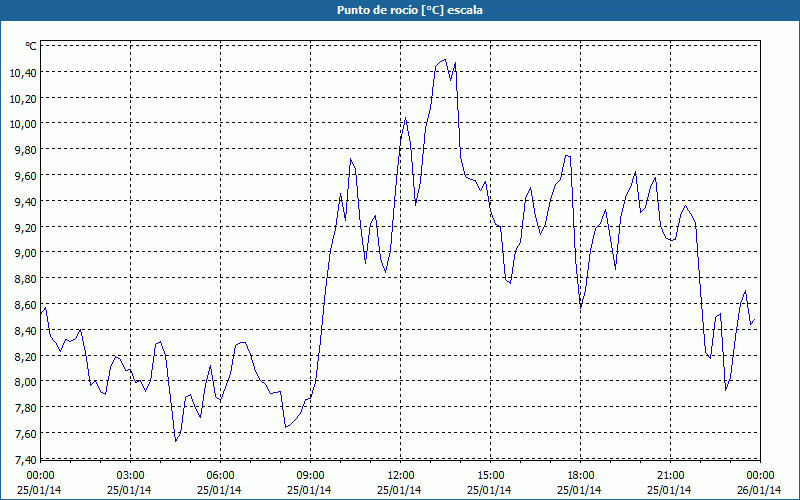Select the 10,40 y-axis value
Image resolution: width=800 pixels, height=500 pixels.
[x=23, y=73]
